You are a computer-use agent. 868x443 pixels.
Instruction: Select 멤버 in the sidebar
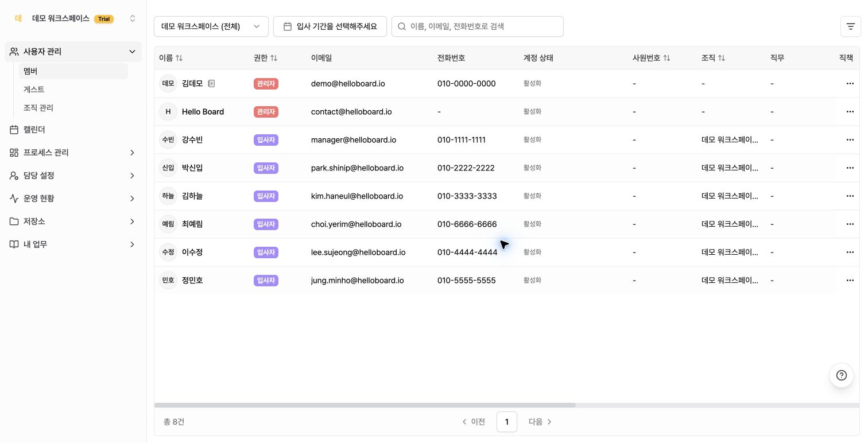[x=73, y=71]
